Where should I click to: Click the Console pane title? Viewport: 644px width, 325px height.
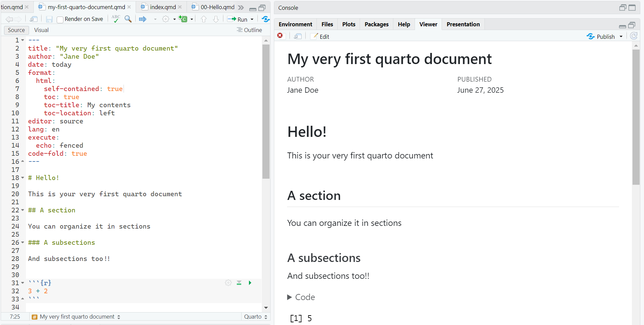pyautogui.click(x=288, y=8)
